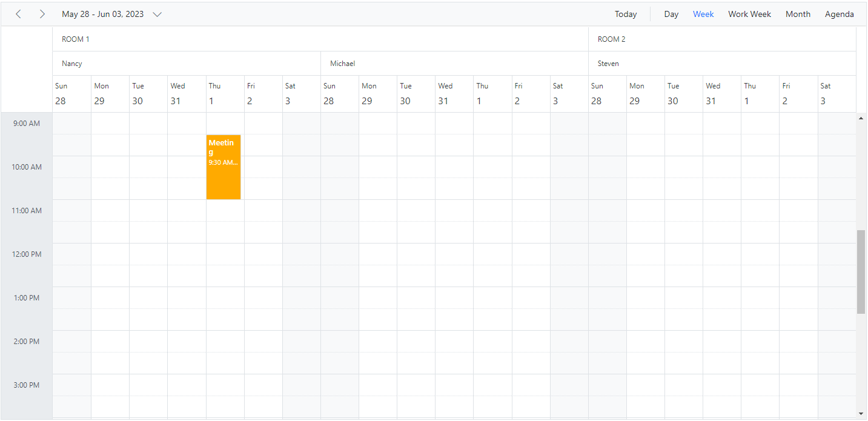Select Sat 3 under Nancy
Screen dimensions: 868x421
coord(302,94)
